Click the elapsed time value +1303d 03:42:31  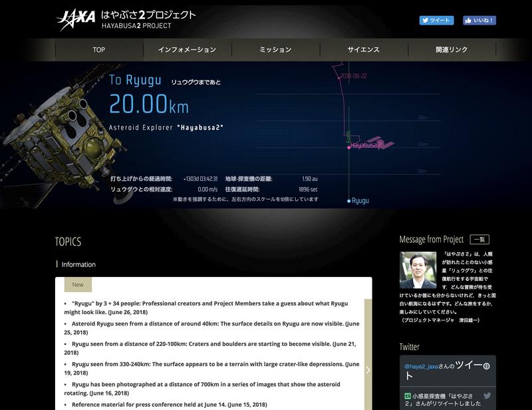coord(200,179)
